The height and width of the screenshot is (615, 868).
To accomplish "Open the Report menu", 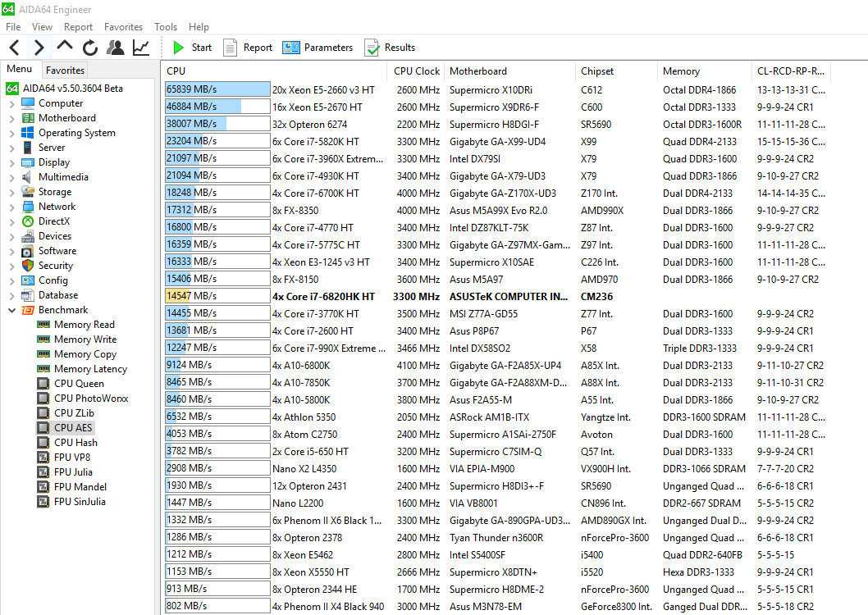I will click(x=78, y=26).
